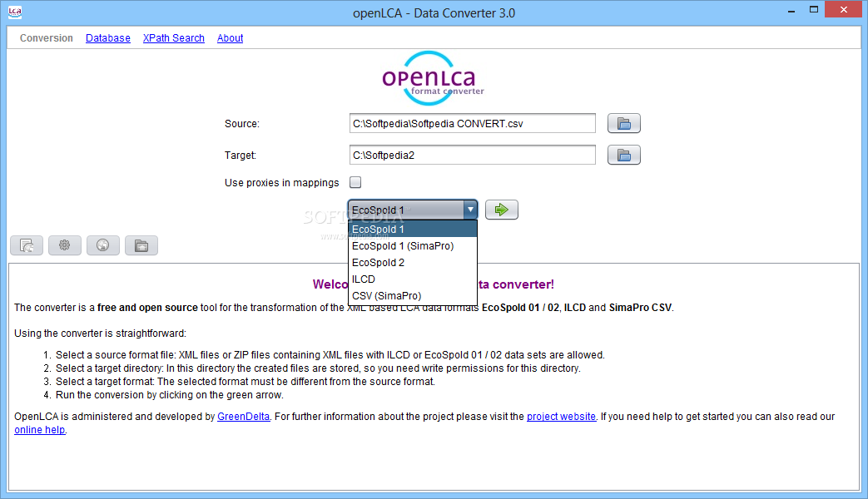Click the 'Use proxies in mappings' label
Viewport: 868px width, 499px height.
282,183
